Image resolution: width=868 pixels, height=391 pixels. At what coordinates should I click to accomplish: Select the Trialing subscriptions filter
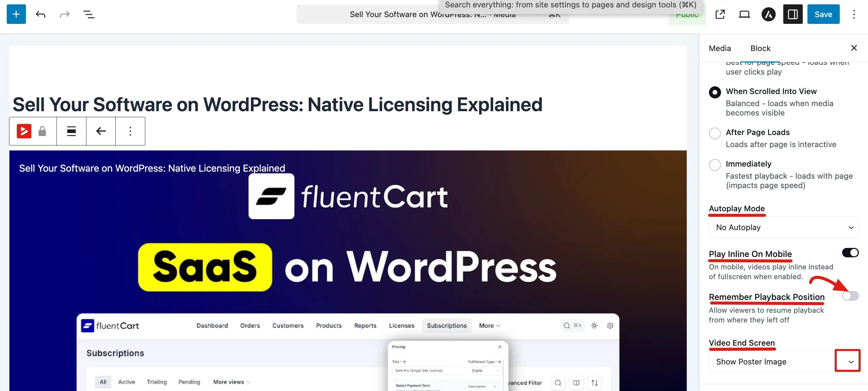(x=157, y=382)
